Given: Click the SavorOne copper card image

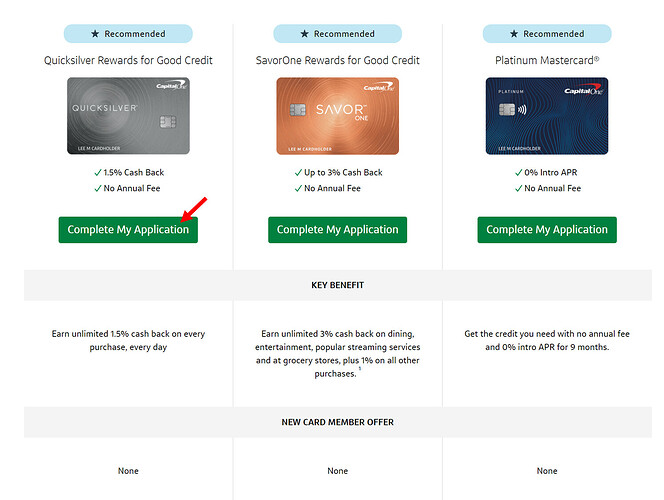Looking at the screenshot, I should tap(338, 116).
